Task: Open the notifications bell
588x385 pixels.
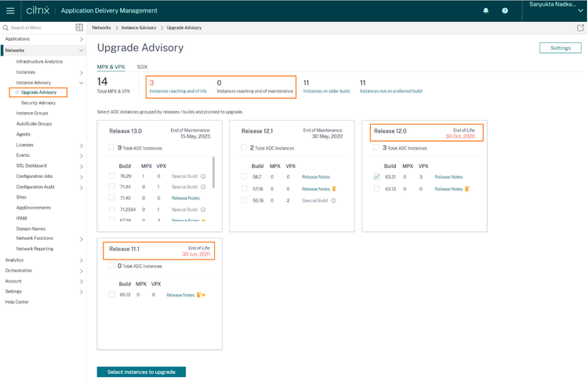Action: tap(485, 10)
